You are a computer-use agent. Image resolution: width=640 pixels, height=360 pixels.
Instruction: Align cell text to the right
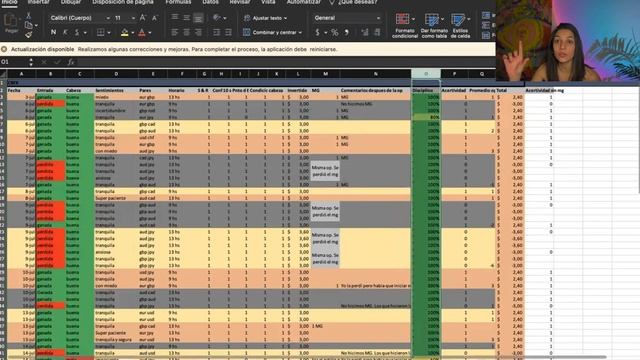pyautogui.click(x=198, y=32)
